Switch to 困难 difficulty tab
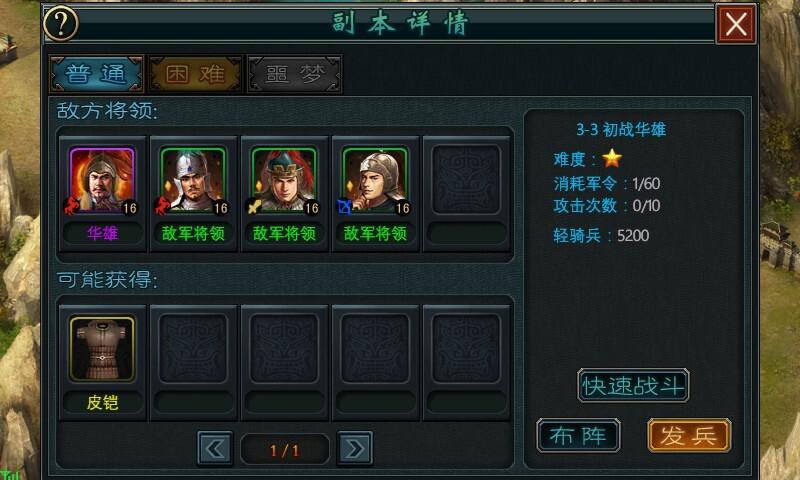The height and width of the screenshot is (480, 800). click(x=195, y=74)
